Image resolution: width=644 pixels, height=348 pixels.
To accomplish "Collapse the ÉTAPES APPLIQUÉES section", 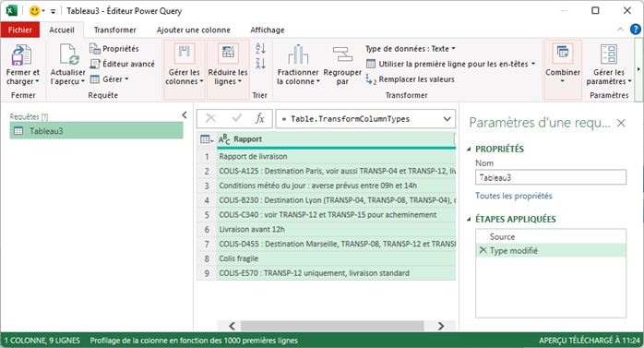I will point(469,219).
